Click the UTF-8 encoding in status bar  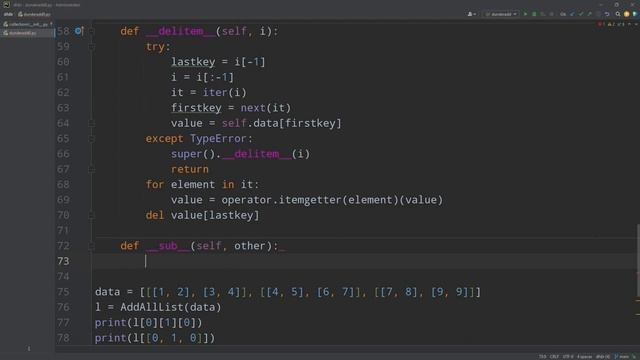568,357
